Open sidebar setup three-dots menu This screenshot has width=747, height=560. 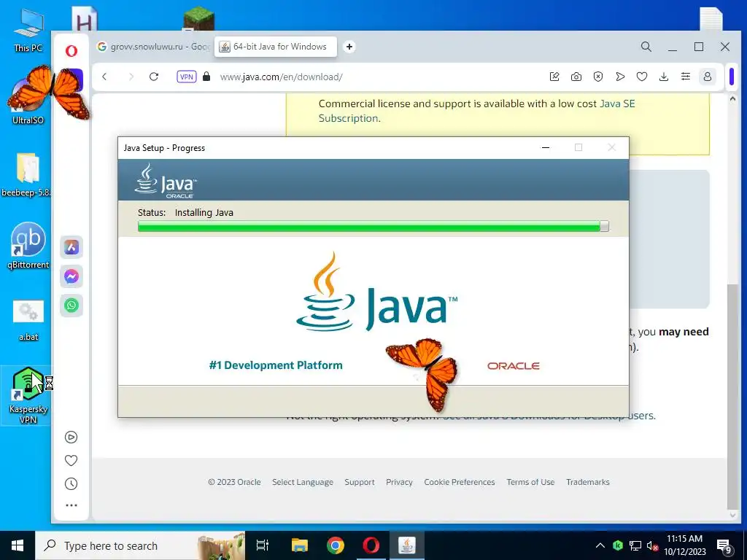pos(71,505)
